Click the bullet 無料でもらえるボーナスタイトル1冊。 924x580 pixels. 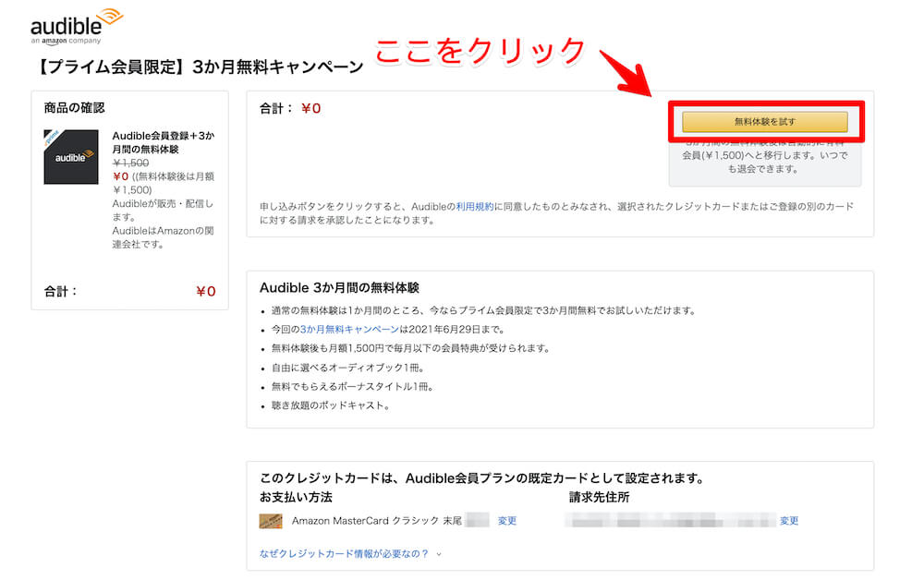(x=352, y=387)
